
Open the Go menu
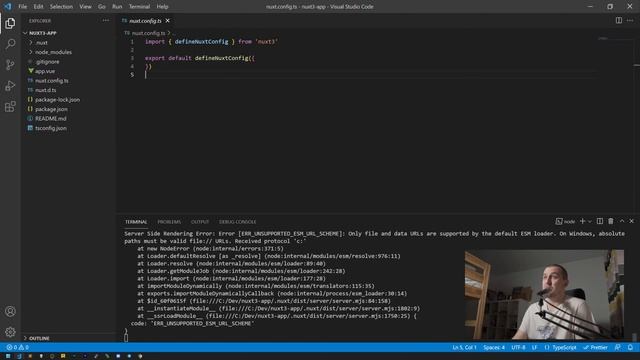[102, 7]
